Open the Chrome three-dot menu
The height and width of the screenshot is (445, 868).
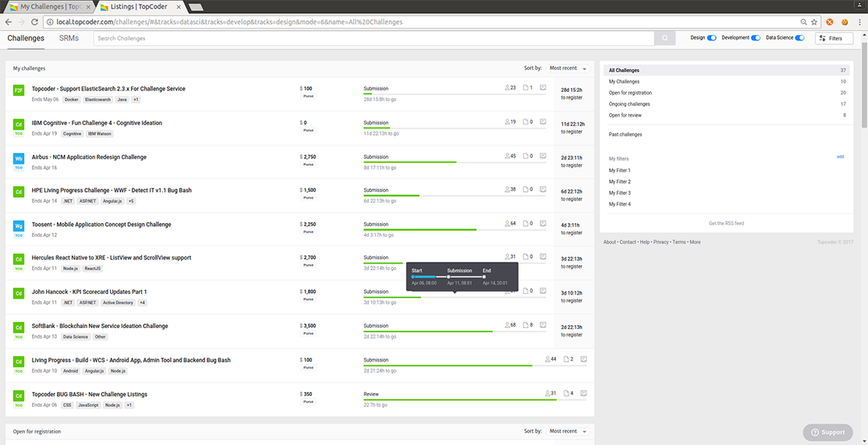(859, 22)
